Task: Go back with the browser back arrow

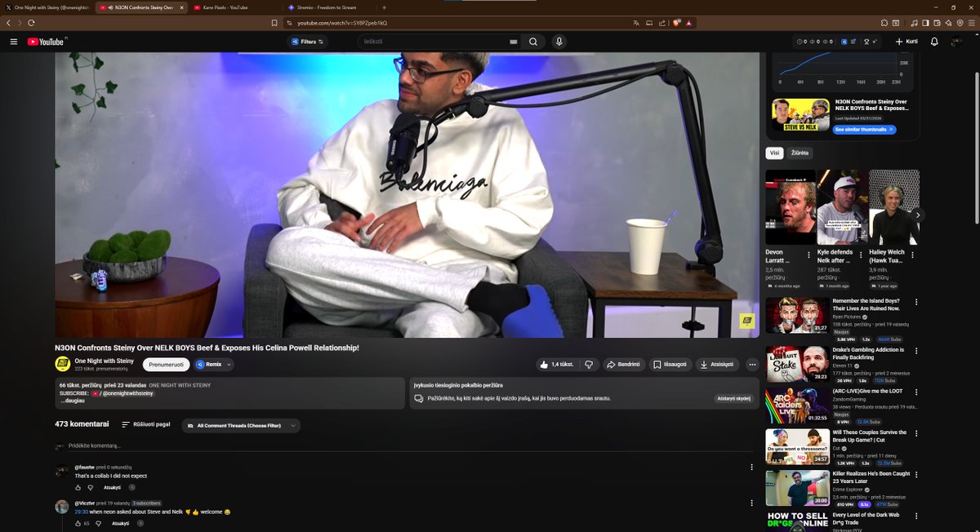Action: coord(9,23)
